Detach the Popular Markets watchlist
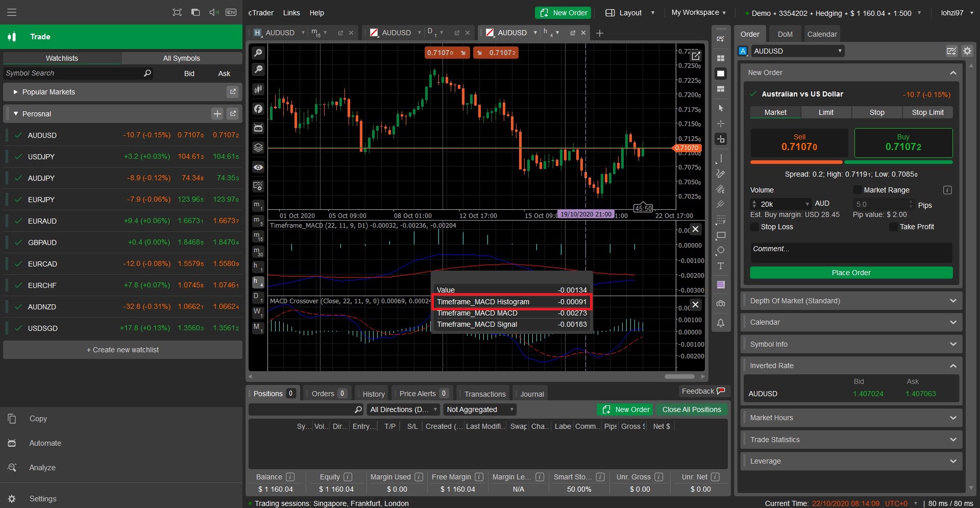 tap(233, 92)
